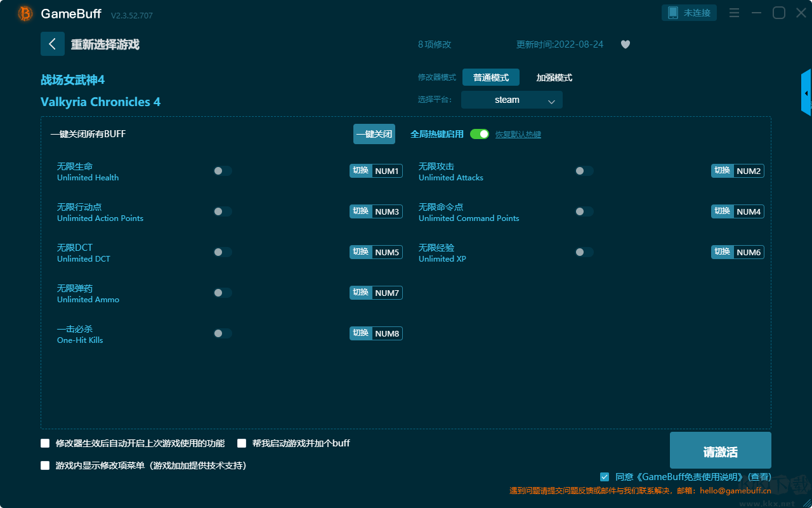This screenshot has width=812, height=508.
Task: Open the steam platform dropdown
Action: click(512, 100)
